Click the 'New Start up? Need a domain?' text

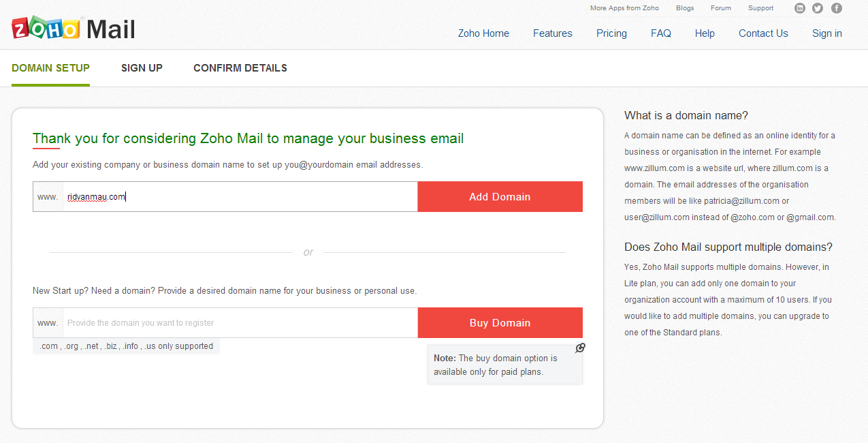(x=225, y=290)
